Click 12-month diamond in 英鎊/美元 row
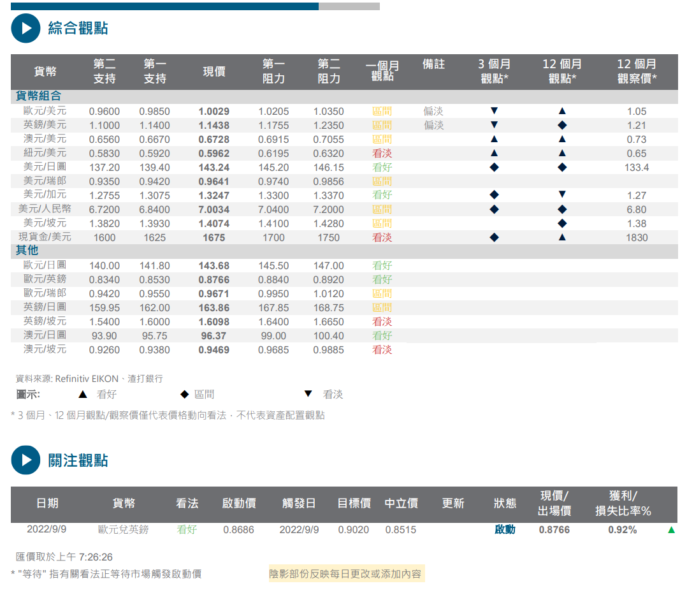 coord(561,126)
